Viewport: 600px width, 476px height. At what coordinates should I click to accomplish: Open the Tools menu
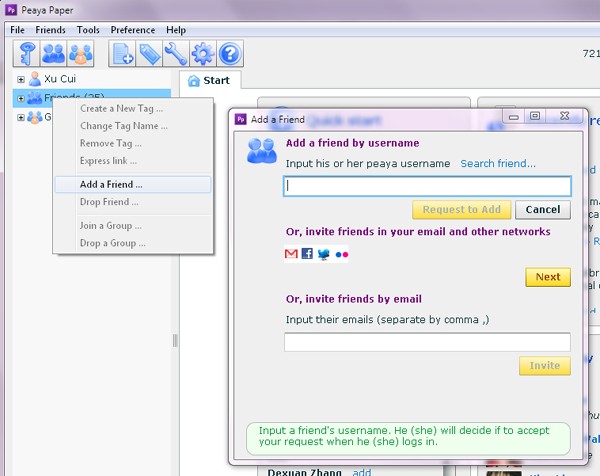(88, 30)
